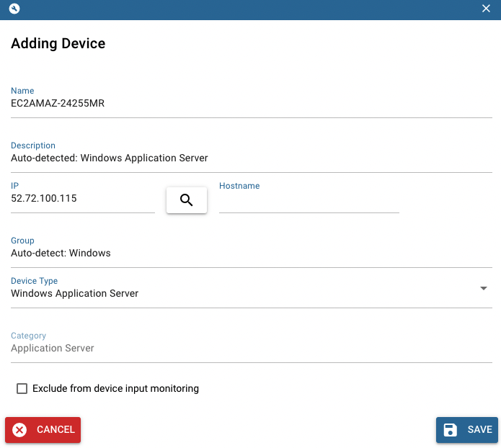The height and width of the screenshot is (448, 501).
Task: Click the Device Type label
Action: [x=34, y=281]
